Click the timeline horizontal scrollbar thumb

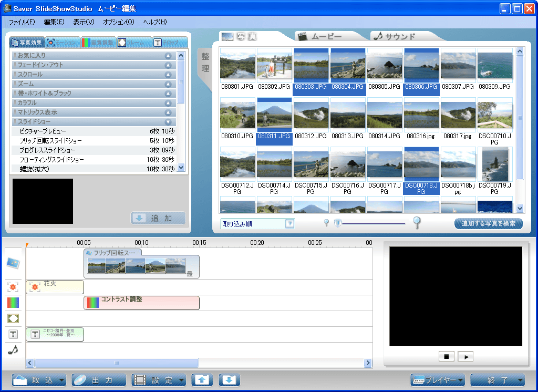(x=117, y=363)
